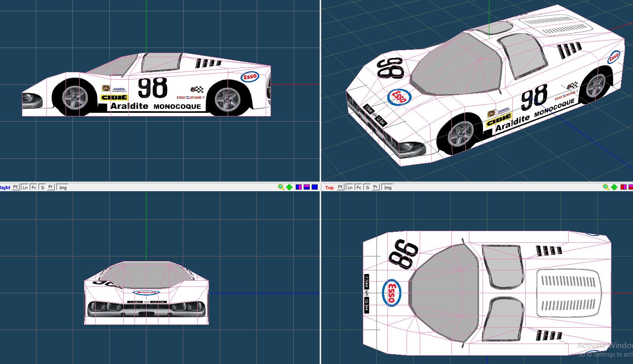Viewport: 633px width, 364px height.
Task: Click the red 'Top' view name label
Action: pyautogui.click(x=329, y=188)
